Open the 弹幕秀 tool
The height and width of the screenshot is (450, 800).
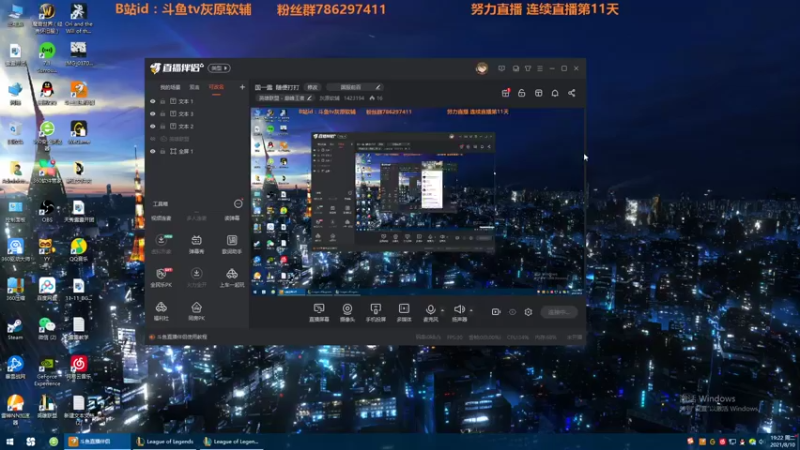click(196, 244)
